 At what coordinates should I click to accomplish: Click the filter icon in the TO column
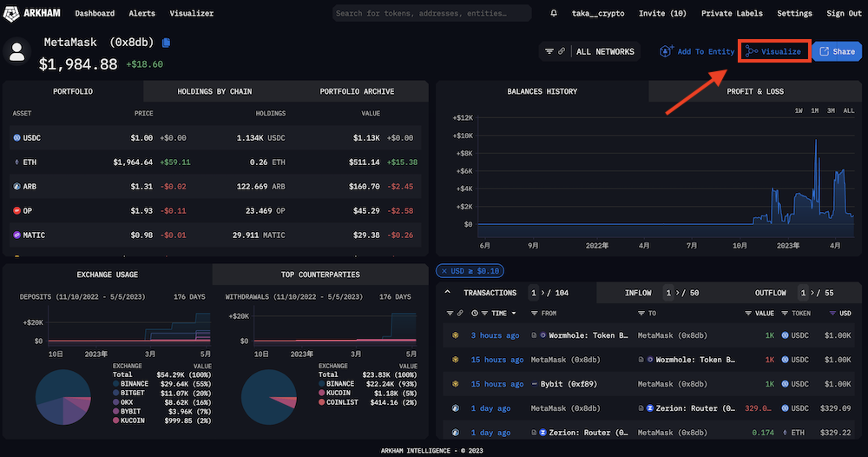642,313
